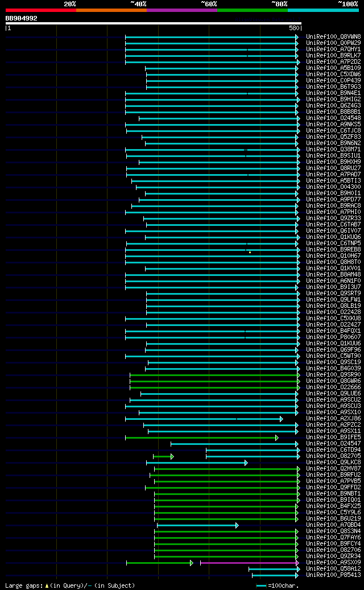
Task: Click the yellow query gap marker under B9REB8 bar
Action: coord(250,252)
